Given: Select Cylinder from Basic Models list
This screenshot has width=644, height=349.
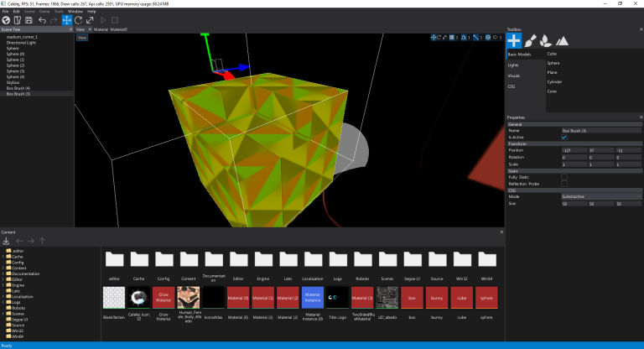Looking at the screenshot, I should [x=555, y=82].
